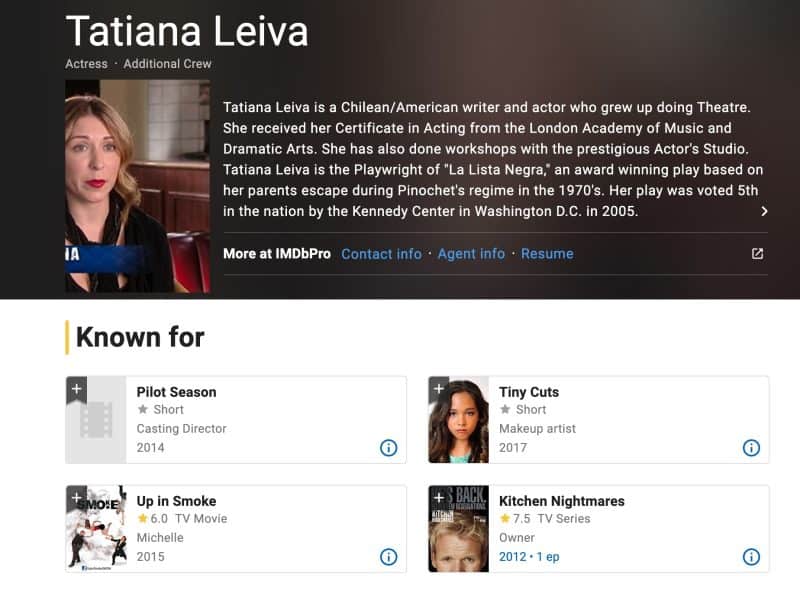This screenshot has height=605, width=800.
Task: Open Pilot Season title
Action: click(x=177, y=392)
